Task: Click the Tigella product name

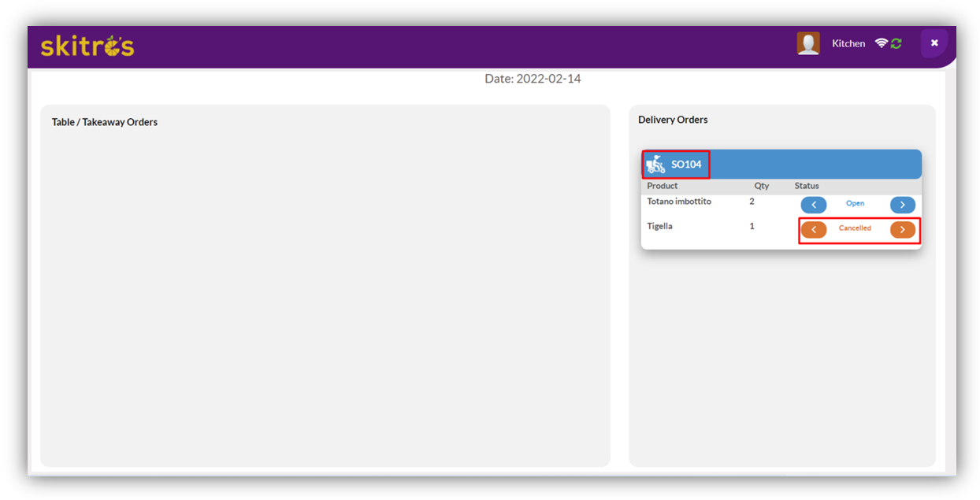Action: pyautogui.click(x=659, y=226)
